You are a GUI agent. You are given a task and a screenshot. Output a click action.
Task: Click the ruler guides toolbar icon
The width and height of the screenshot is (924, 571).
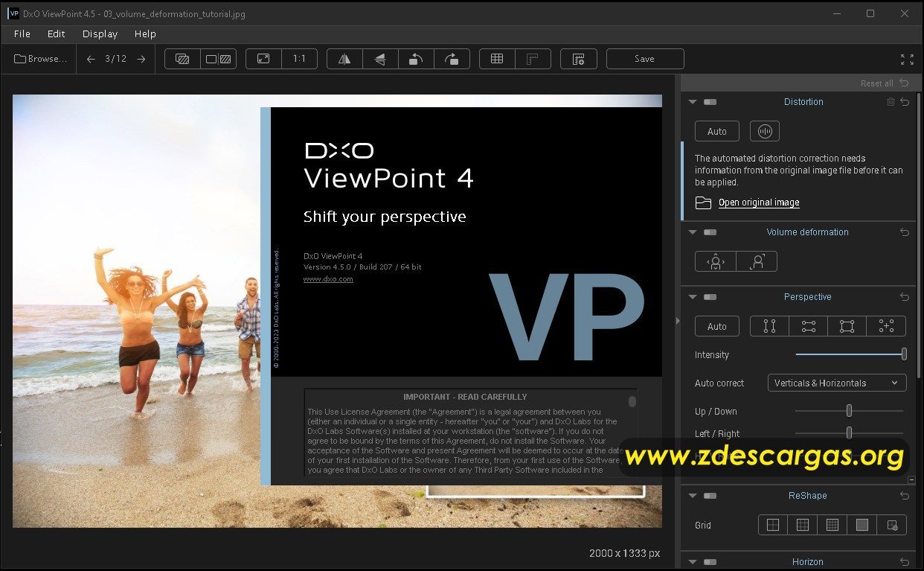click(x=533, y=59)
